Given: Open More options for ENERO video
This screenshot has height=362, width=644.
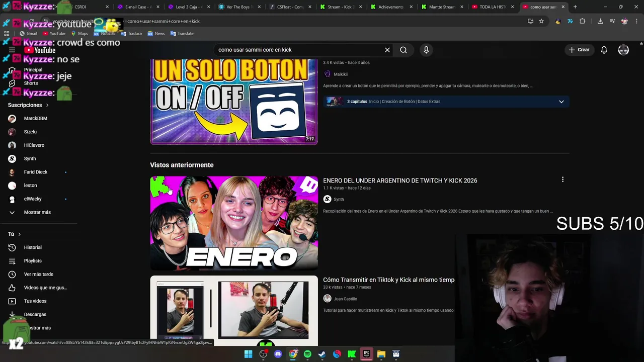Looking at the screenshot, I should pyautogui.click(x=562, y=179).
